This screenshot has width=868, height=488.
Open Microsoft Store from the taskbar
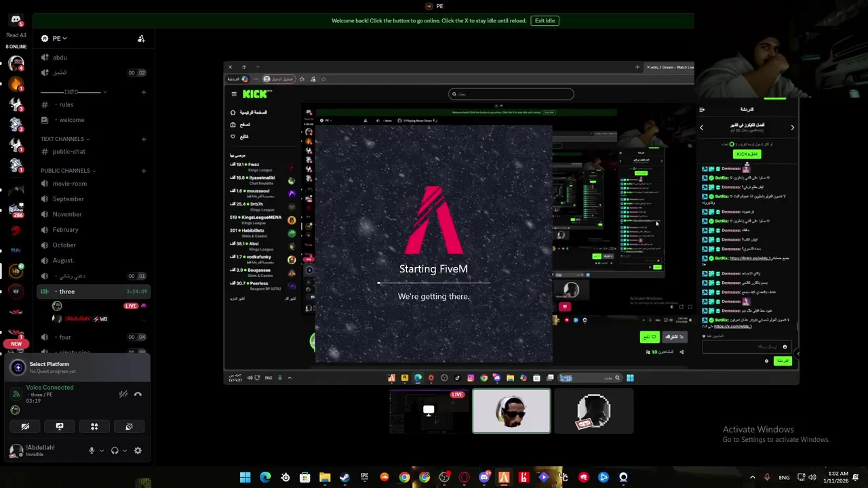tap(305, 477)
